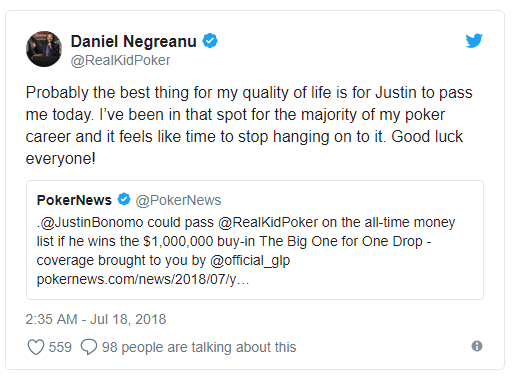513x376 pixels.
Task: Visit the @PokerNews handle
Action: pos(178,200)
